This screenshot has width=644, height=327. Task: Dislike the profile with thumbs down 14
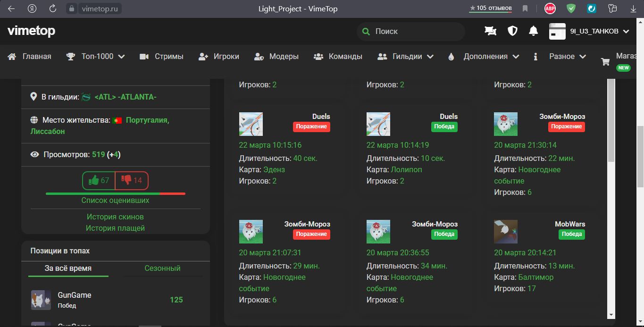pos(132,180)
